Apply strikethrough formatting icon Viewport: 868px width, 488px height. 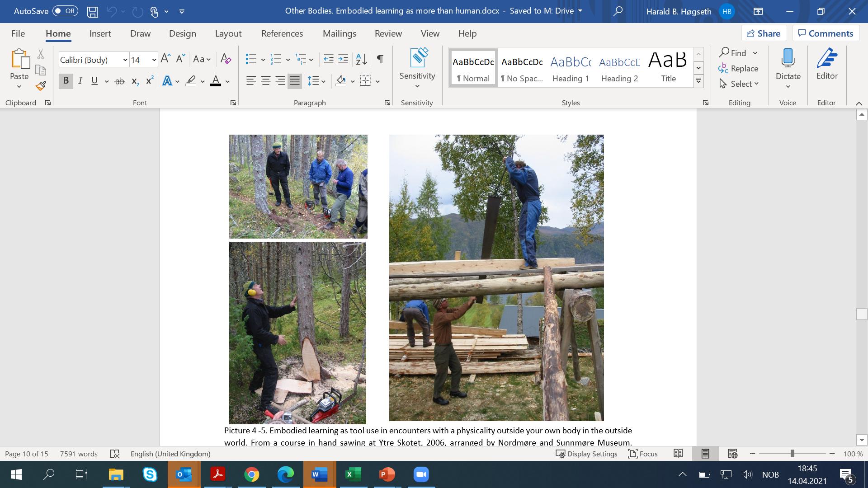click(x=119, y=81)
